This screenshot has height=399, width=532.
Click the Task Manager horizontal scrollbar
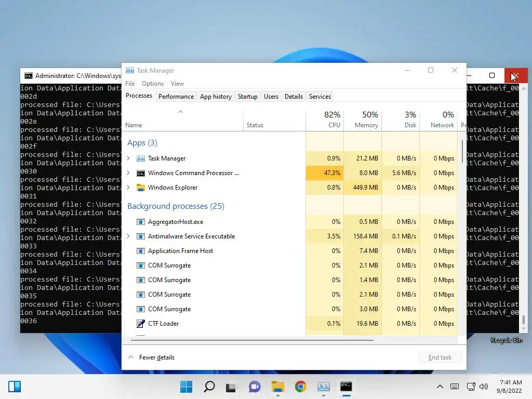(x=252, y=340)
